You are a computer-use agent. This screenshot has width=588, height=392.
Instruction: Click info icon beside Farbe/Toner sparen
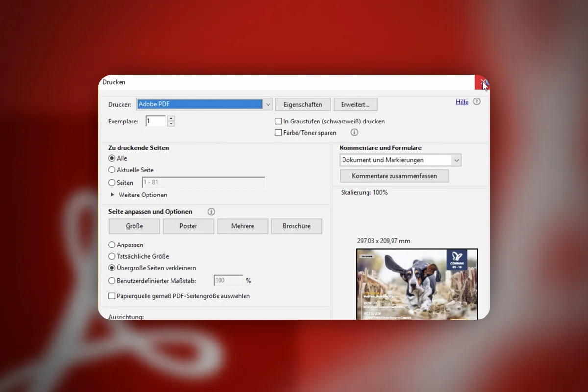tap(354, 132)
